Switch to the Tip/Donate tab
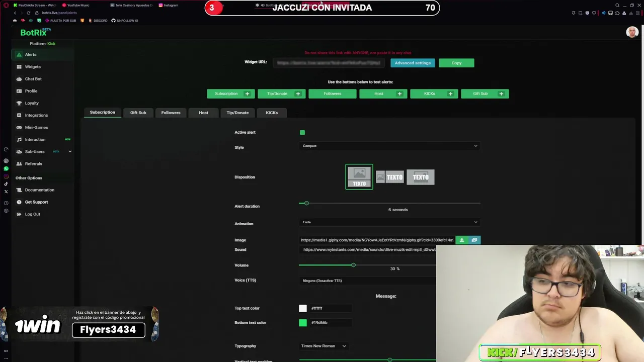Image resolution: width=644 pixels, height=362 pixels. tap(237, 113)
